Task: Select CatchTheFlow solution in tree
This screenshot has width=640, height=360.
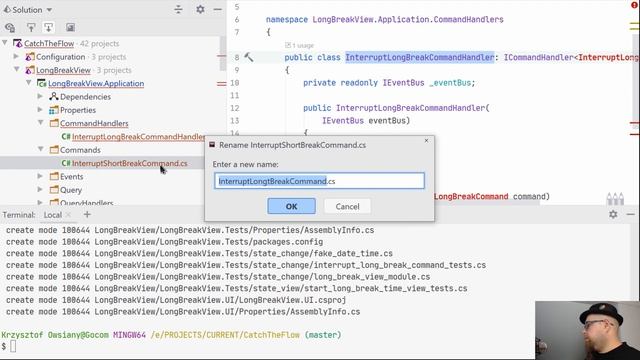Action: pos(49,43)
